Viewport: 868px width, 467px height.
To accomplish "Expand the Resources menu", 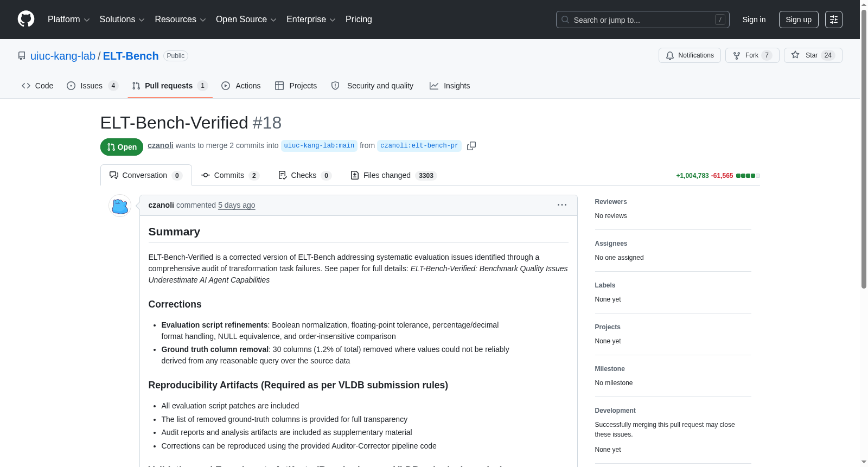I will (x=181, y=20).
